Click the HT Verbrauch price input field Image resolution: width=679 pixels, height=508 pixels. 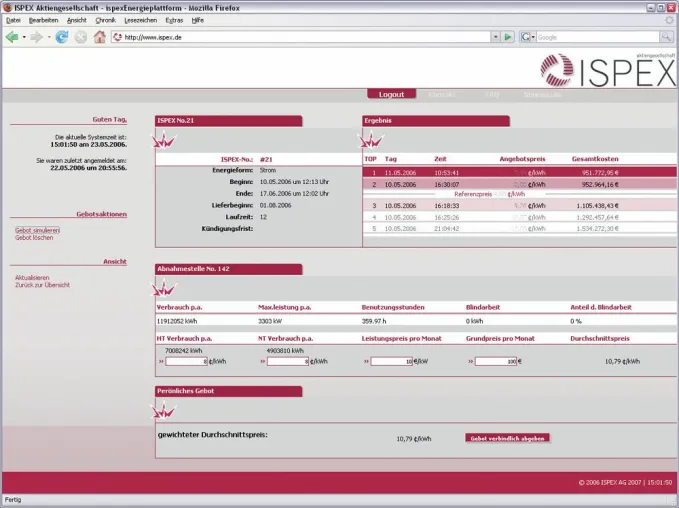click(186, 361)
